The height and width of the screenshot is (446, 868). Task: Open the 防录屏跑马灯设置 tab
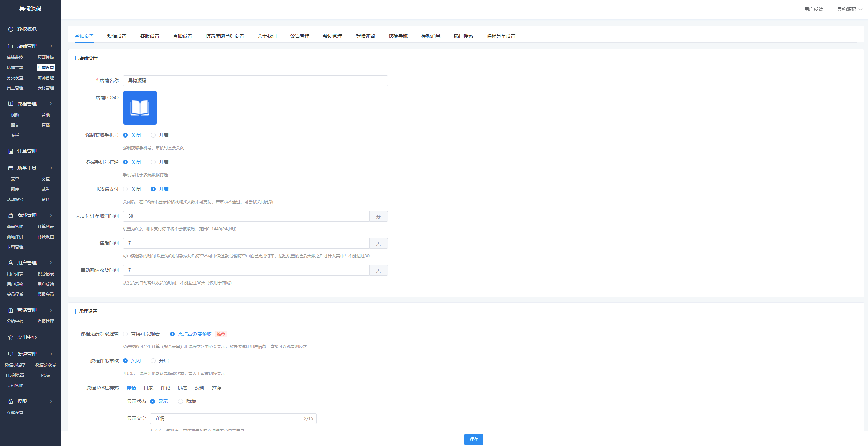225,36
